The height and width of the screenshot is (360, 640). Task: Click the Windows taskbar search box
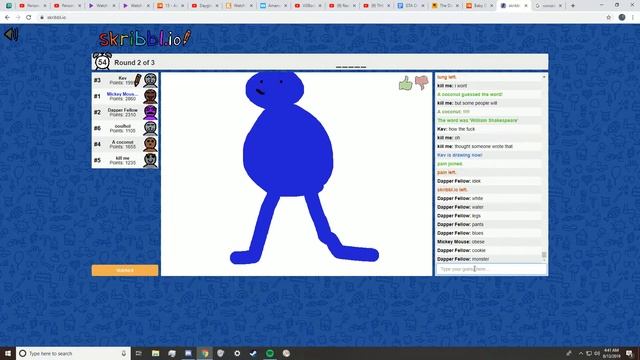[73, 353]
